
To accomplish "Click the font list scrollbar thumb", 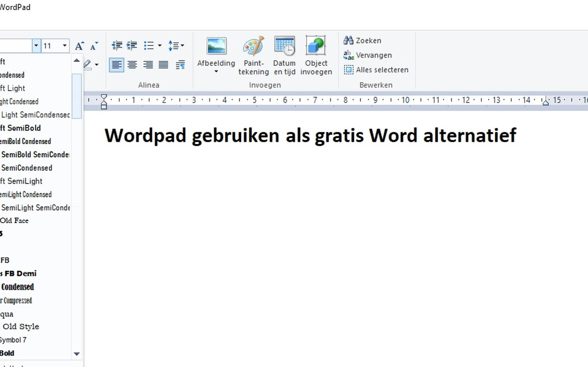I will 77,96.
